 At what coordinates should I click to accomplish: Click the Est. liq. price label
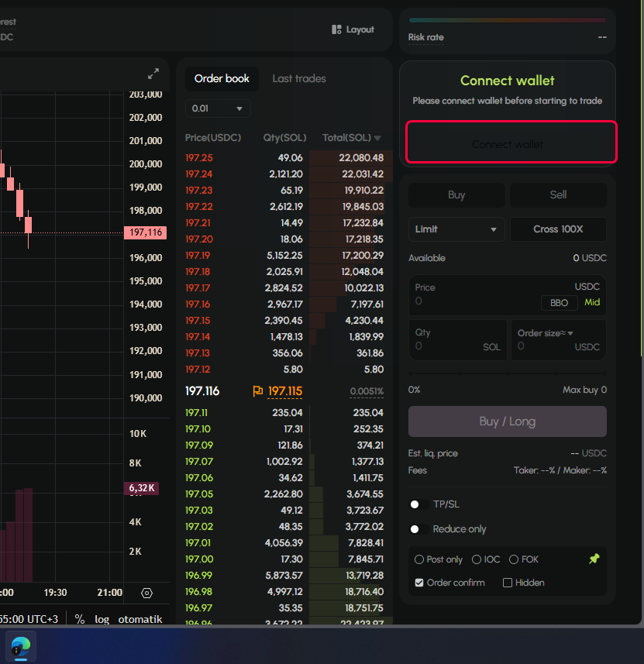(432, 453)
